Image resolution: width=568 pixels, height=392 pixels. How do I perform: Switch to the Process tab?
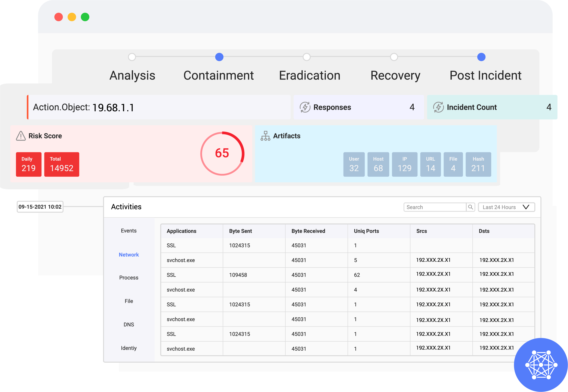point(129,278)
